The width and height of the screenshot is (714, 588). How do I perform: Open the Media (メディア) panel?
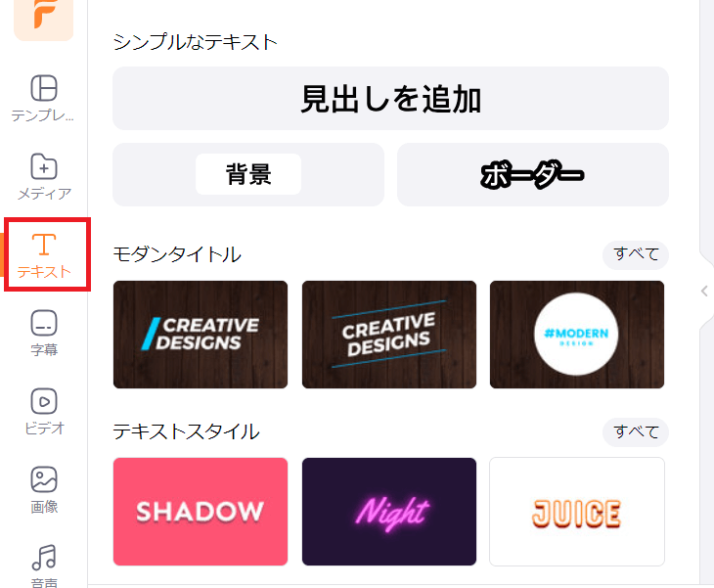44,177
